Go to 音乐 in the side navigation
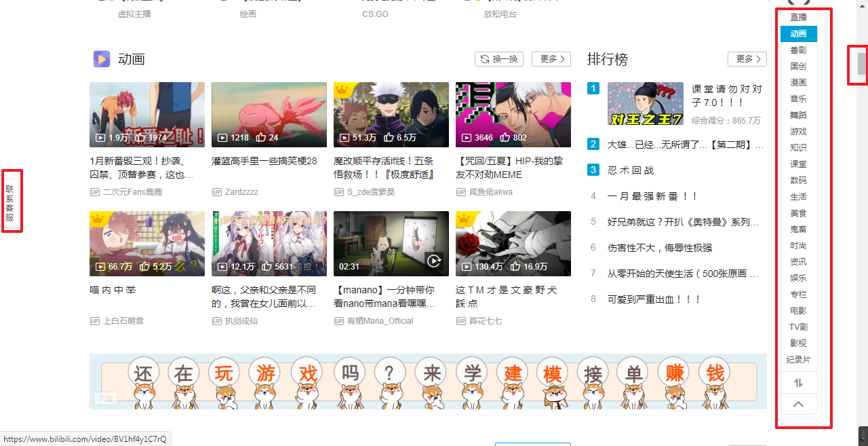This screenshot has width=868, height=446. coord(798,99)
